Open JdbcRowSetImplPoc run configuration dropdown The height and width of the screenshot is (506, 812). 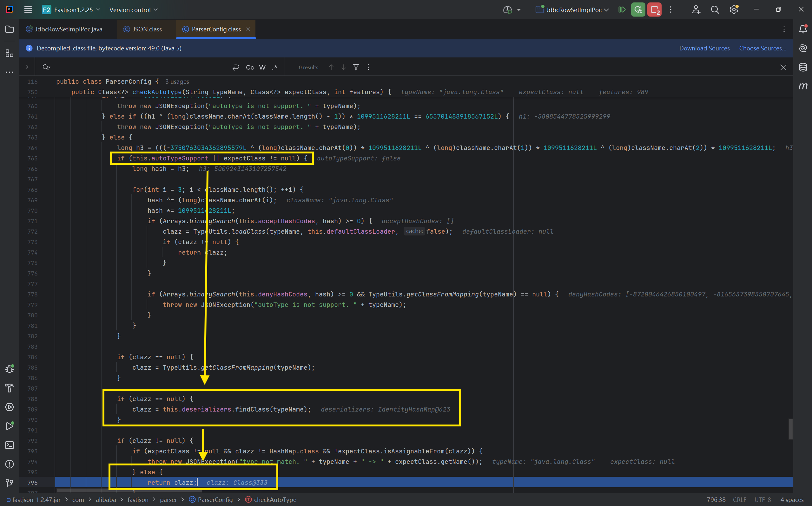(572, 10)
